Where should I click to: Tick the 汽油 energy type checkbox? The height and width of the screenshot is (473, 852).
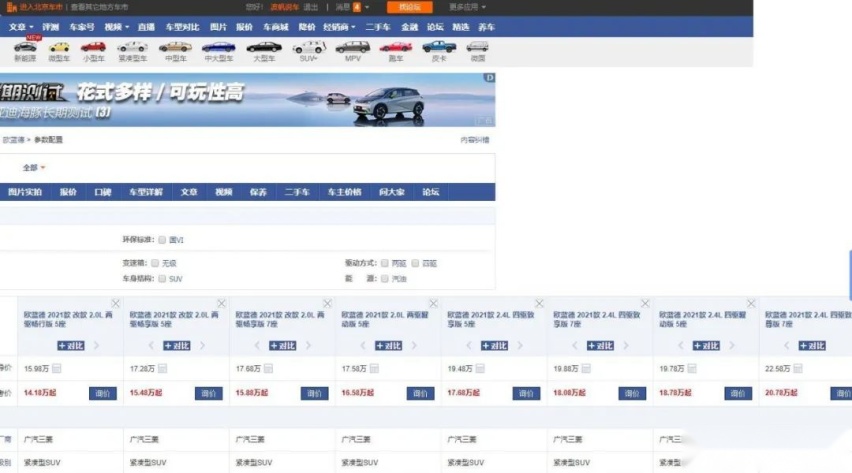(385, 279)
